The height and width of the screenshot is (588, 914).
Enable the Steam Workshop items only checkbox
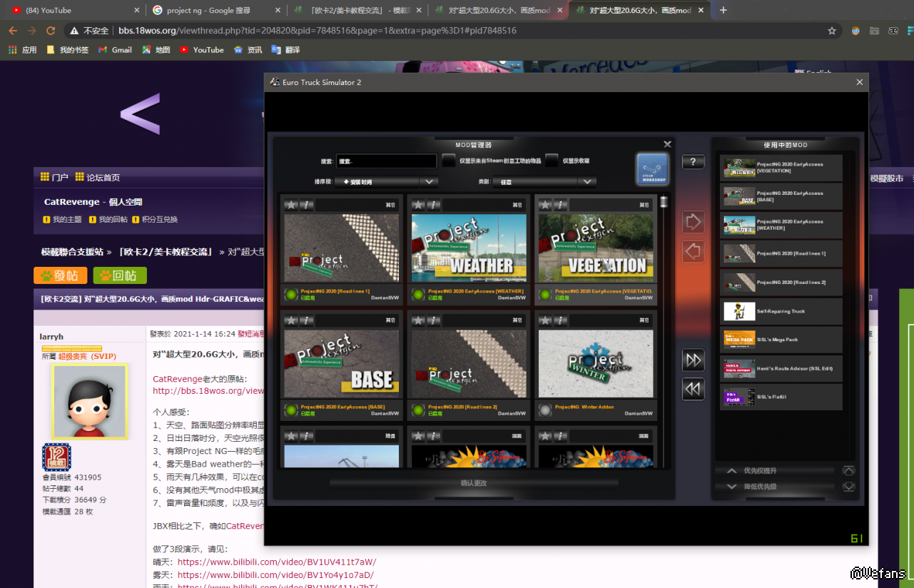click(449, 161)
